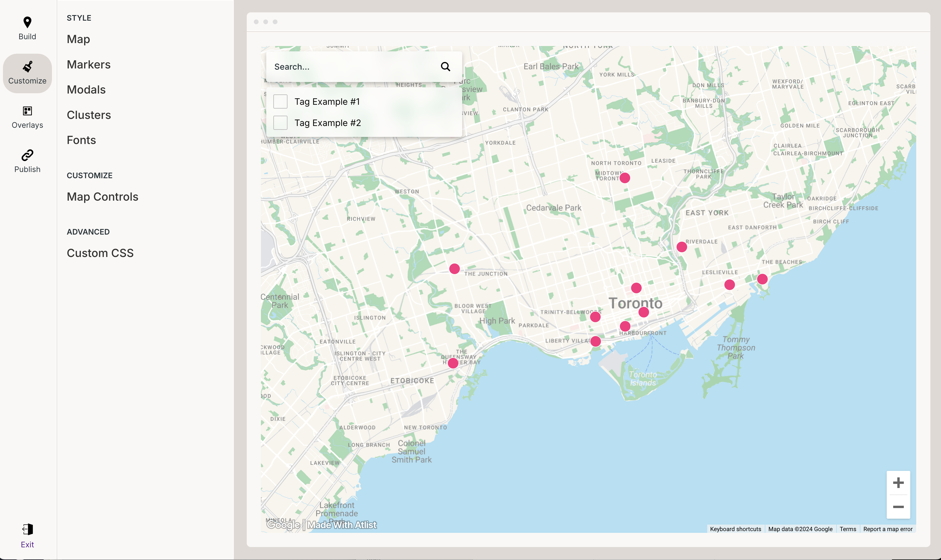Image resolution: width=941 pixels, height=560 pixels.
Task: Check the Tag Example #1 checkbox
Action: coord(280,101)
